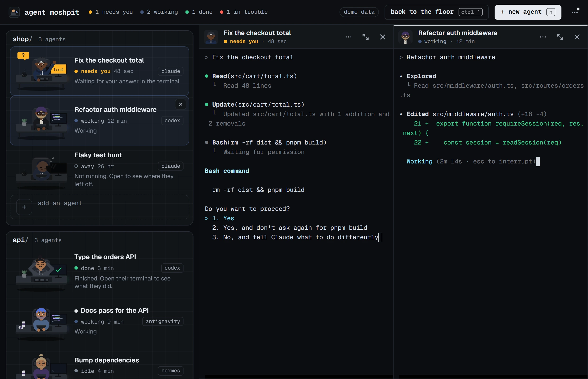Click the new agent button
Viewport: 588px width, 379px height.
[x=528, y=12]
